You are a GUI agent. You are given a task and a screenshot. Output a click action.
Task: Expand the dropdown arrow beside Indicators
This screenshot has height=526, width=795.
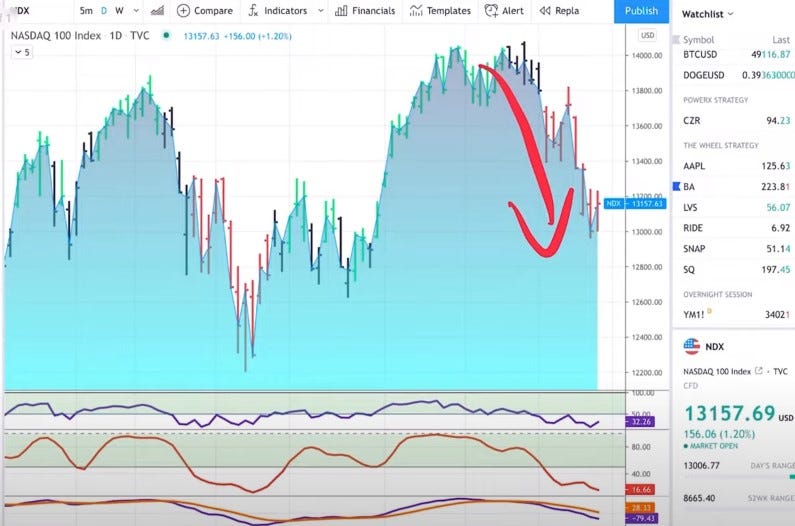(320, 11)
